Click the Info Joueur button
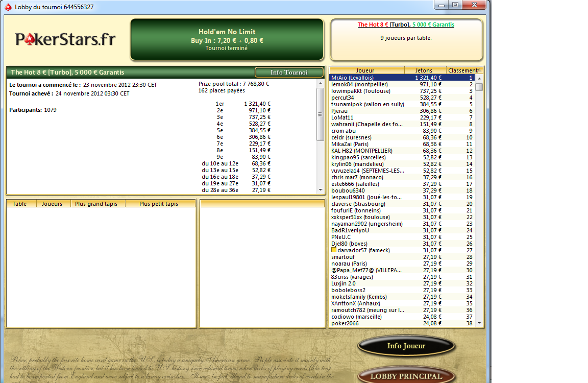This screenshot has height=383, width=588. [406, 346]
